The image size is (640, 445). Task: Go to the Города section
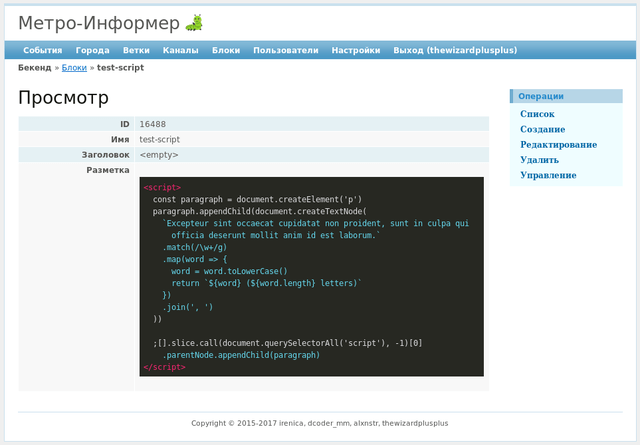point(92,50)
